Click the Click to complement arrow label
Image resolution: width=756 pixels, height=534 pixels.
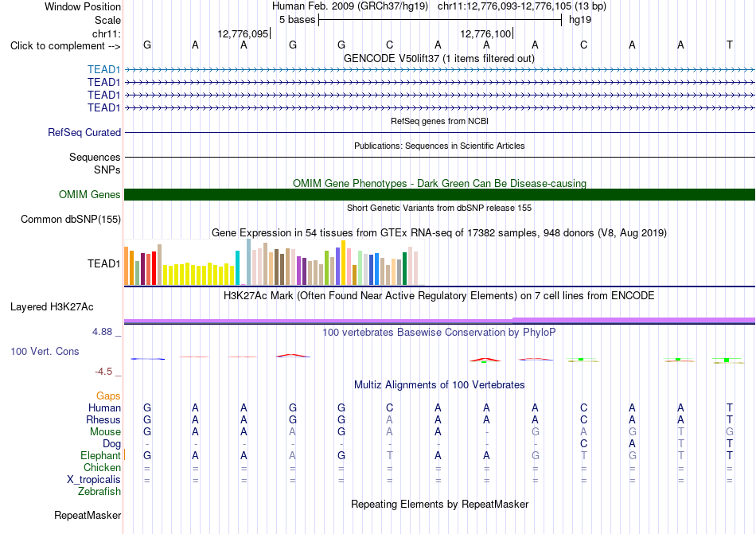pos(65,46)
